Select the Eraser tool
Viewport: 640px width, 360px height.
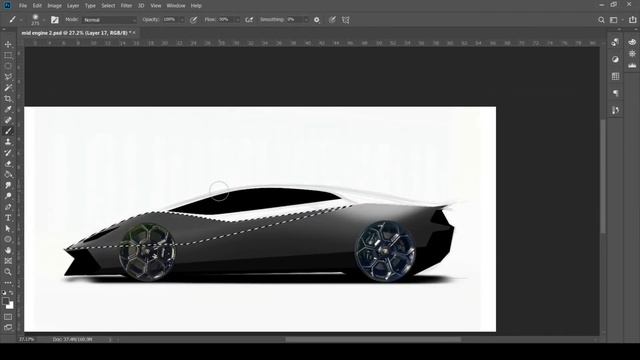tap(8, 164)
